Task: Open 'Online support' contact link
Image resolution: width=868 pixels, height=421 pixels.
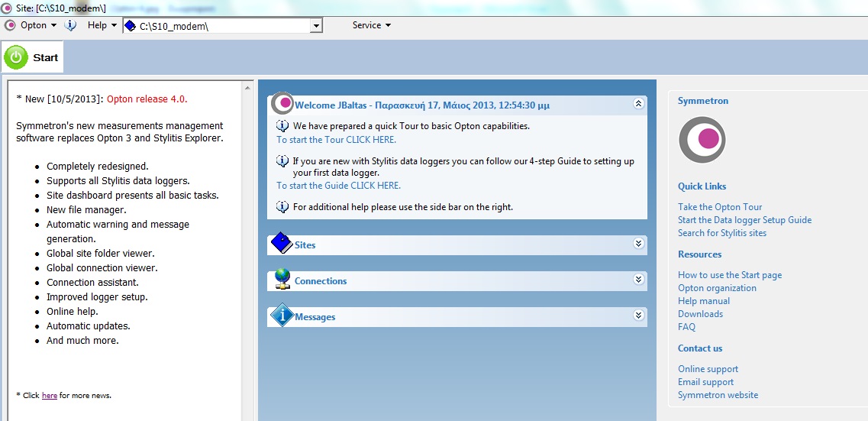Action: (x=708, y=369)
